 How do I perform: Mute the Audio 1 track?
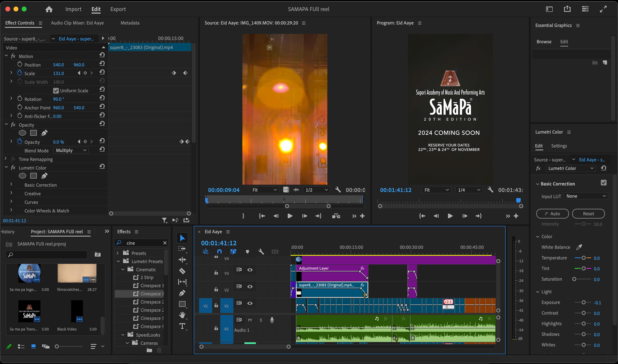250,320
